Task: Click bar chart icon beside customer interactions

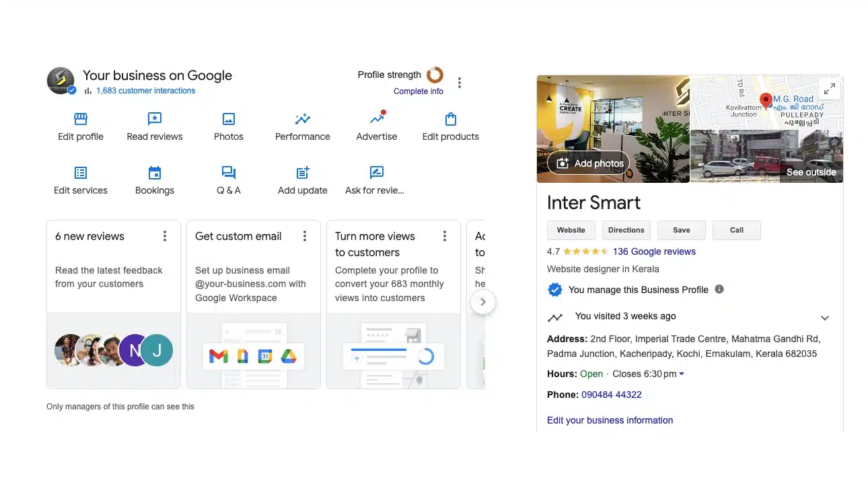Action: point(87,91)
